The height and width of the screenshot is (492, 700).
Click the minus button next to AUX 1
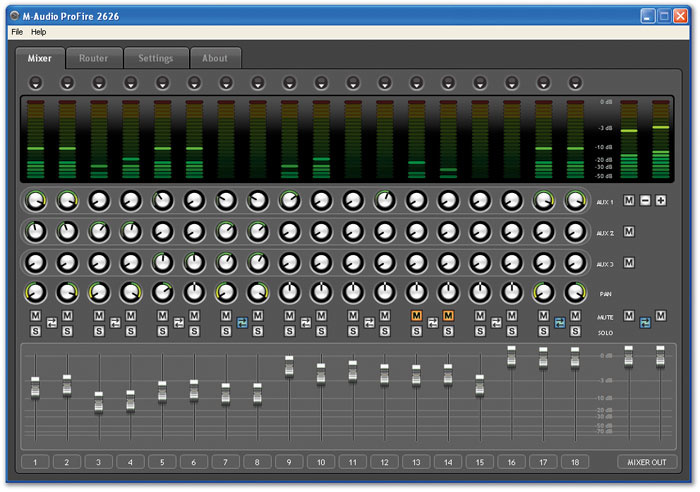coord(645,201)
